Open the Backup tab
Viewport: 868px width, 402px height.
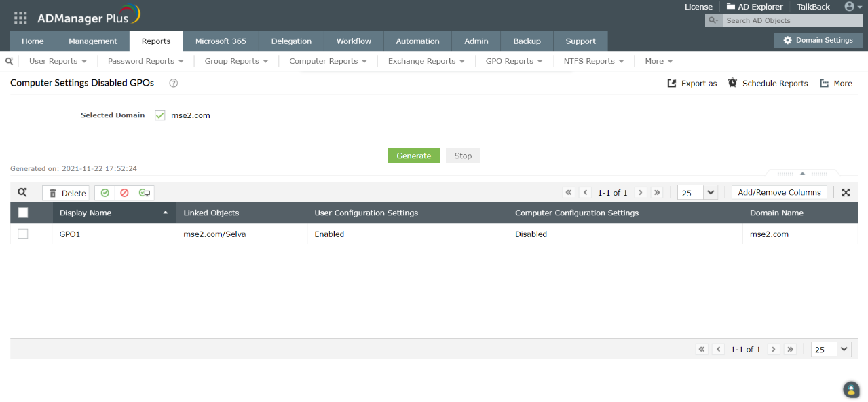pyautogui.click(x=527, y=41)
